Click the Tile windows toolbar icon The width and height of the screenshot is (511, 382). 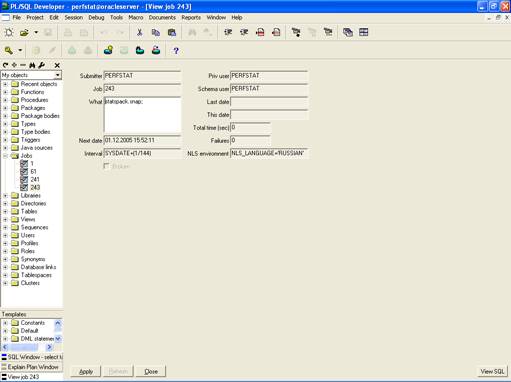[x=364, y=32]
